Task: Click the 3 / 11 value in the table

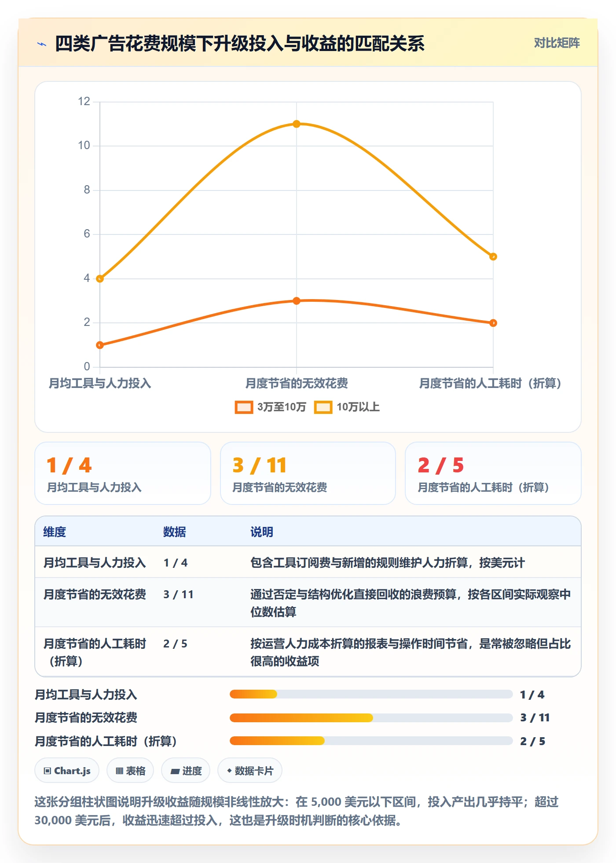Action: [178, 594]
